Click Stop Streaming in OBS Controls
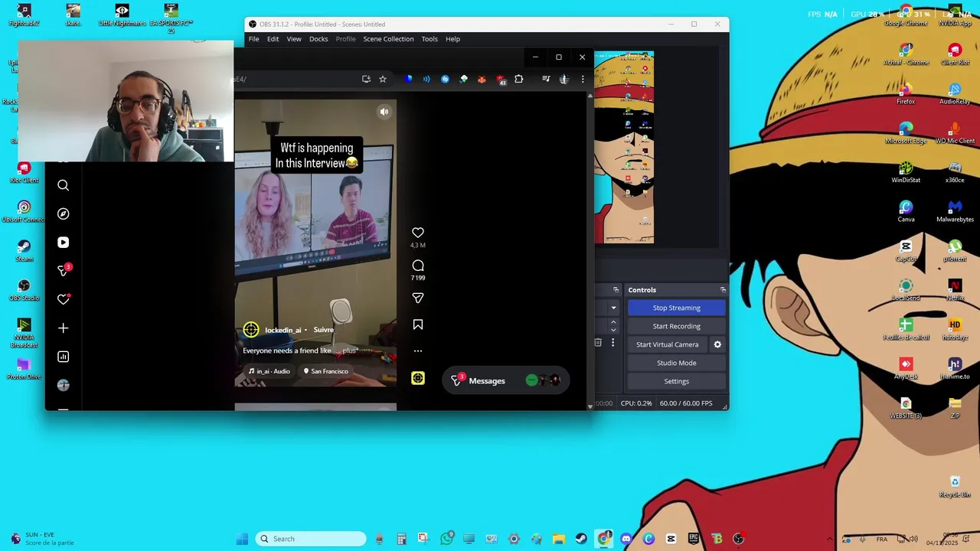 676,308
